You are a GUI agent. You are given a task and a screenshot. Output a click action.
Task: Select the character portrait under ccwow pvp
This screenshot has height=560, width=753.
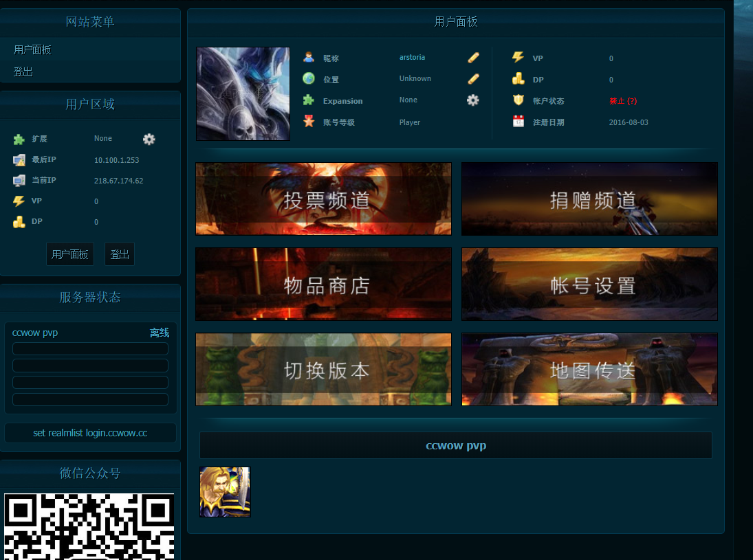coord(225,492)
